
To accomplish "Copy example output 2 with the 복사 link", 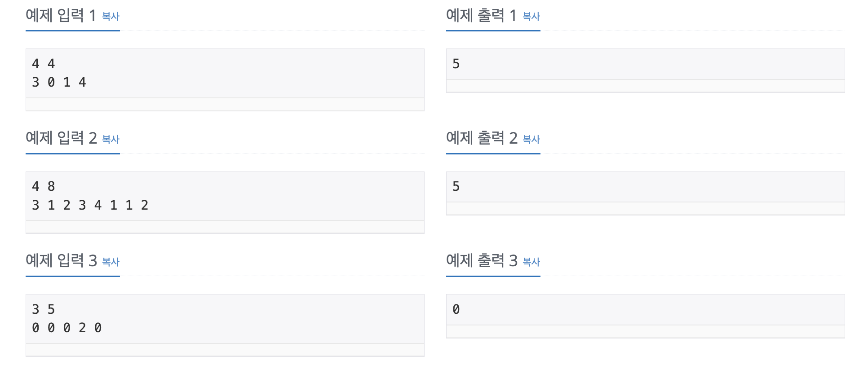I will [x=531, y=140].
